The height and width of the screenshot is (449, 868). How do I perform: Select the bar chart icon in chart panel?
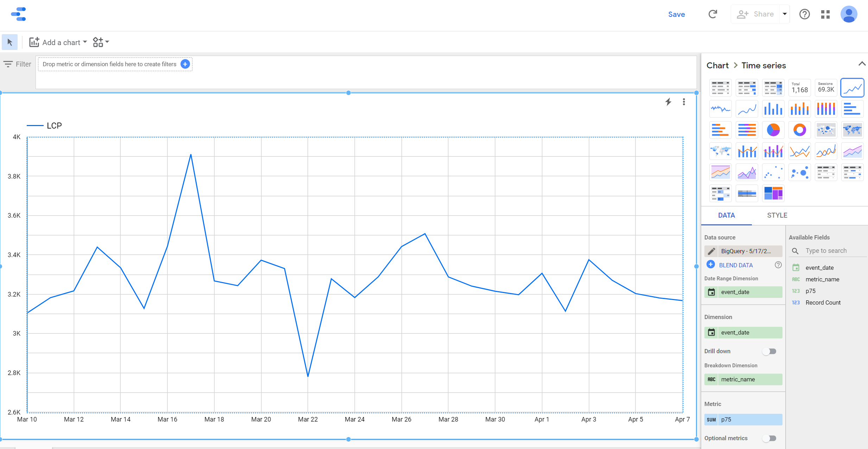pyautogui.click(x=772, y=109)
